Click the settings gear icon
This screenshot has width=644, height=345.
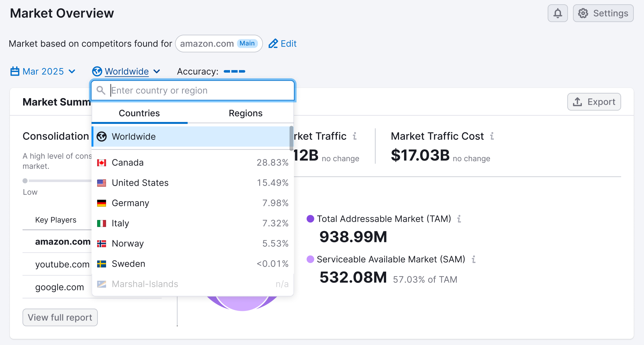[x=583, y=13]
